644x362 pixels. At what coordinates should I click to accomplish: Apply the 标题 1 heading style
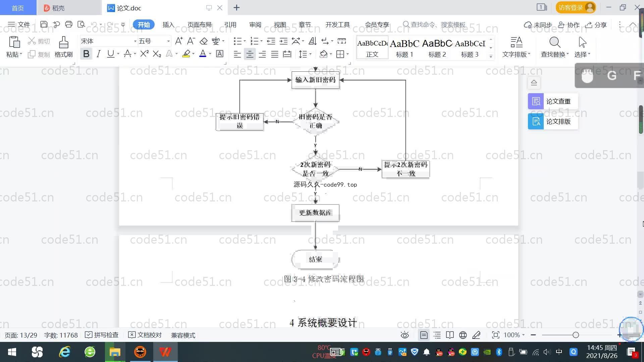(405, 48)
